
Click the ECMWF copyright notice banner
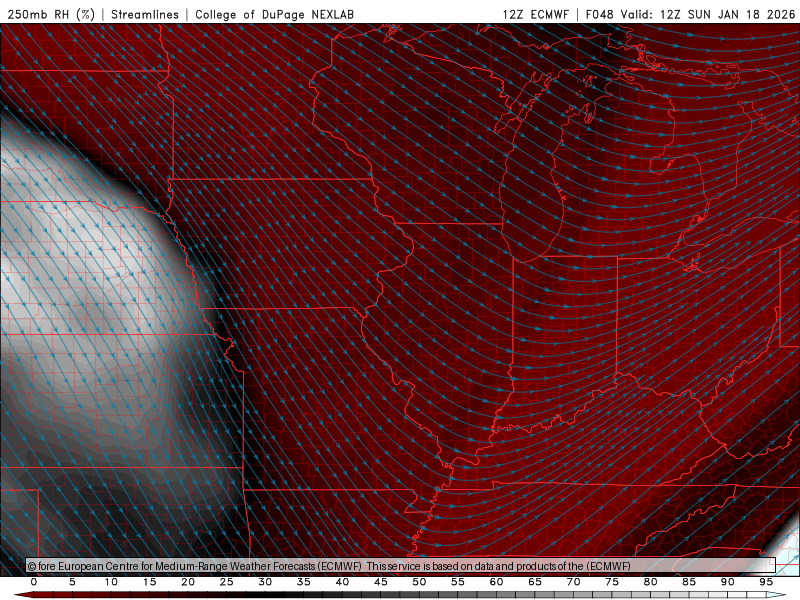coord(401,566)
